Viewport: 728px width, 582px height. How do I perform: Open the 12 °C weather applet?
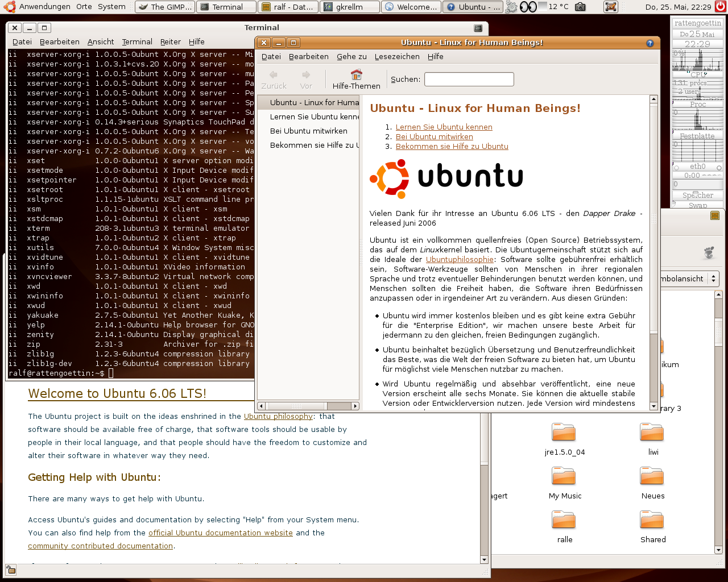pyautogui.click(x=553, y=7)
